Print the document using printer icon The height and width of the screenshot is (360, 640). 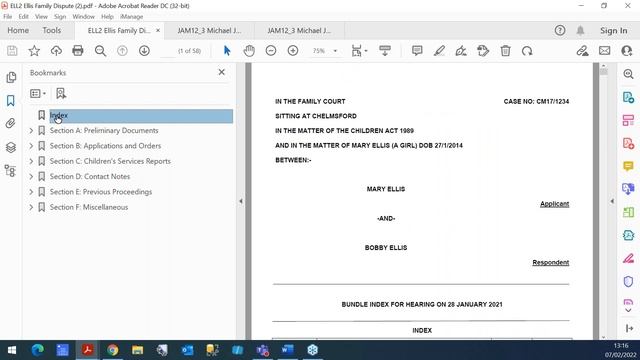click(x=78, y=51)
